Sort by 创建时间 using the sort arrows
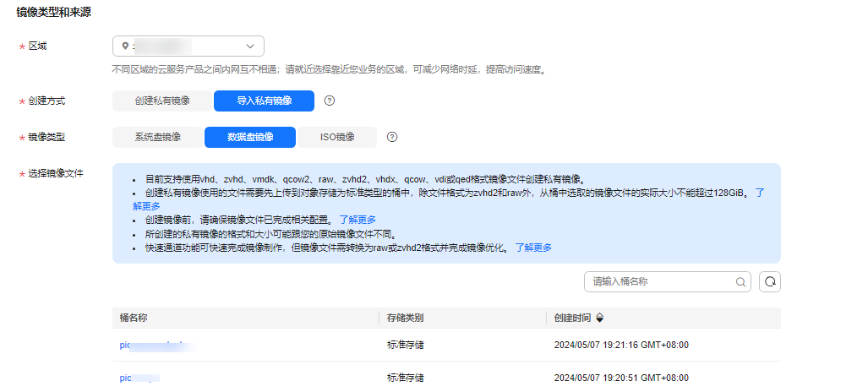The height and width of the screenshot is (392, 868). click(x=599, y=318)
